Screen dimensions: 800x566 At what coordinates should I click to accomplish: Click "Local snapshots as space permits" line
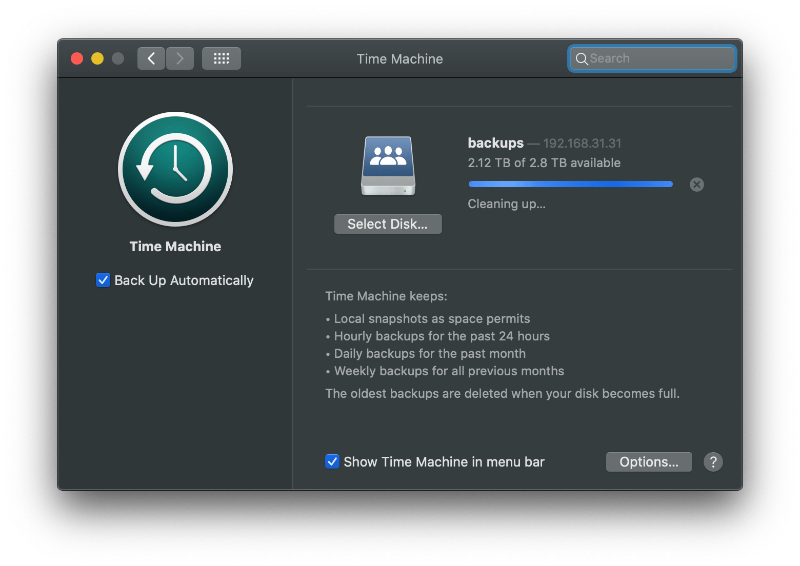[x=432, y=319]
